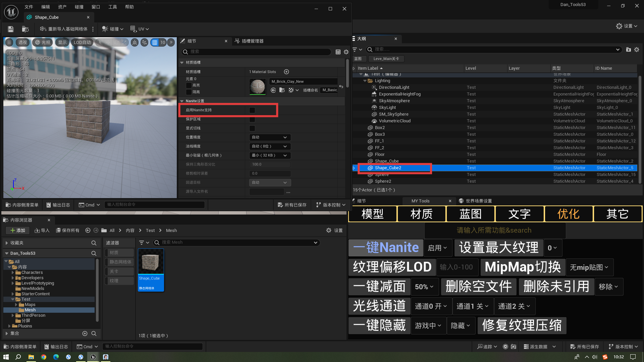
Task: Open the viewport hamburger options menu
Action: coord(9,43)
